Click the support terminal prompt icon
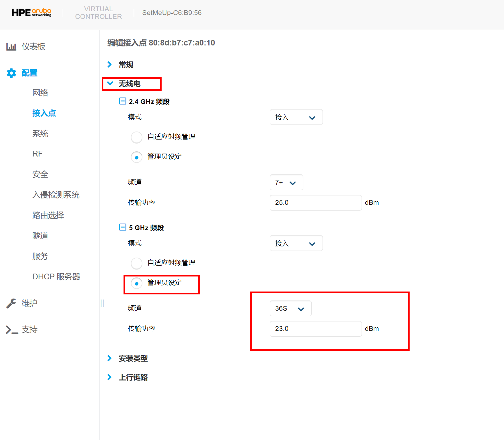This screenshot has width=504, height=440. (12, 330)
